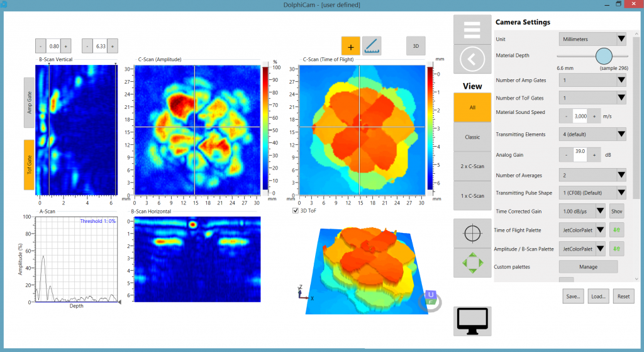The width and height of the screenshot is (644, 352).
Task: Click Manage custom palettes button
Action: (588, 267)
